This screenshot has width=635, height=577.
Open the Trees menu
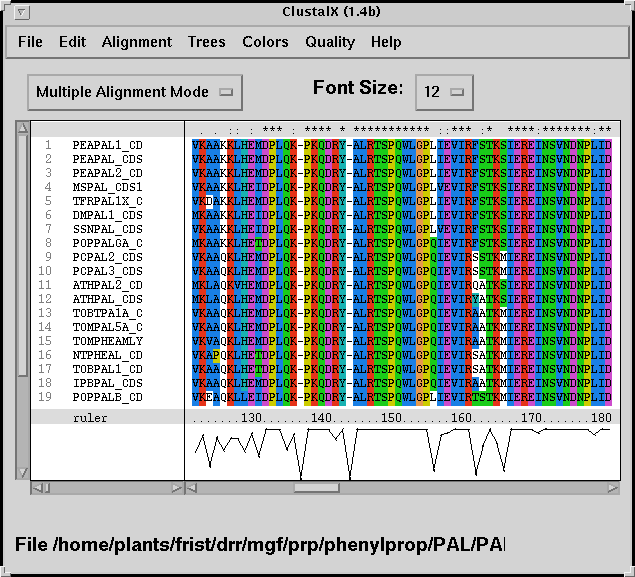pyautogui.click(x=206, y=42)
